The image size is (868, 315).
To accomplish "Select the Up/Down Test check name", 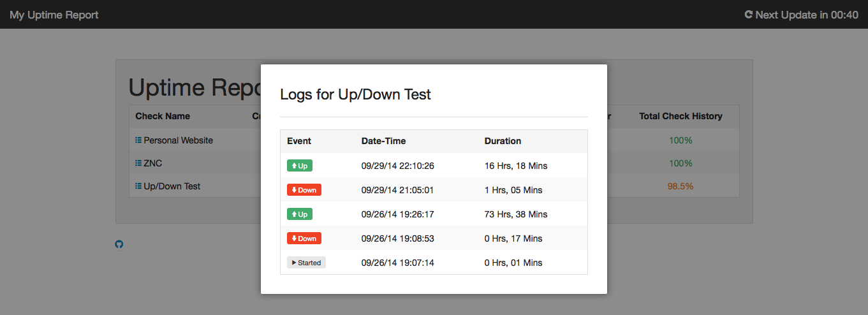I will point(172,186).
